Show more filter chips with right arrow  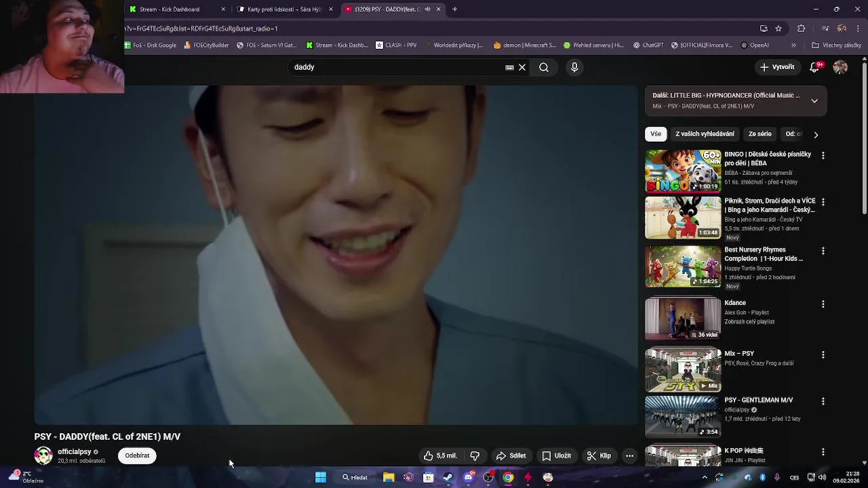click(816, 134)
